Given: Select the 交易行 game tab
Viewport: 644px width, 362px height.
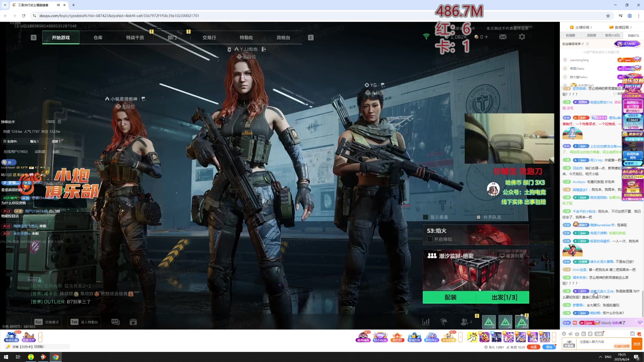Looking at the screenshot, I should point(209,38).
